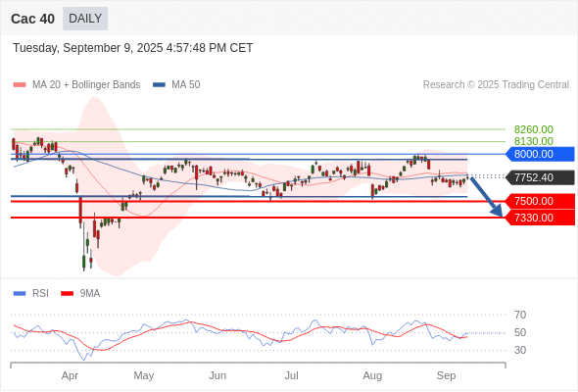
Task: Click the Apr label on time axis
Action: (70, 375)
